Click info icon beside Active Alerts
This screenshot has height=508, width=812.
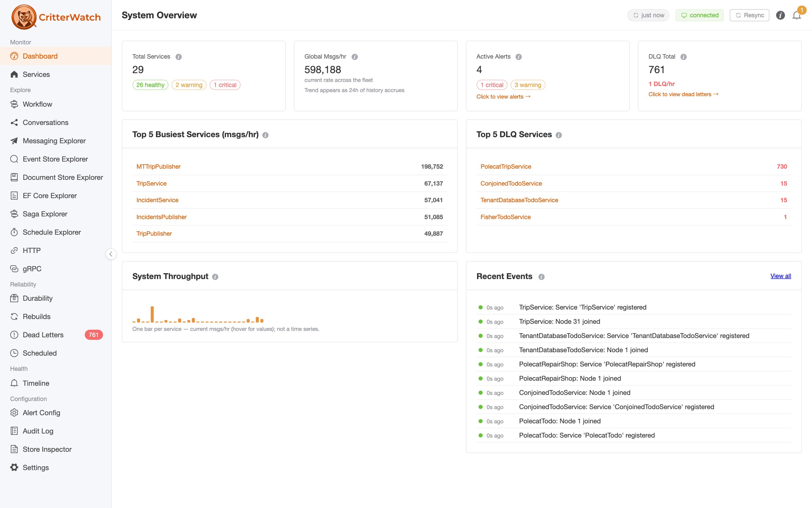click(518, 57)
